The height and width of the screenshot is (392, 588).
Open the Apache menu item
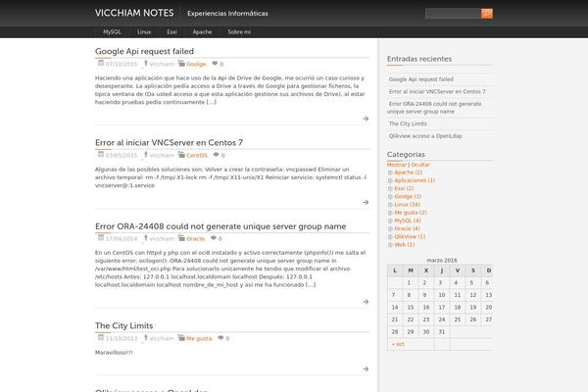202,32
